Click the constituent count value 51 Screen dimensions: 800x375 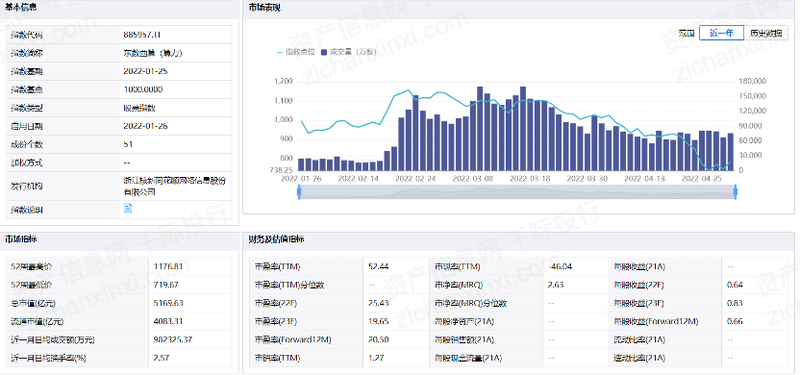tap(128, 144)
